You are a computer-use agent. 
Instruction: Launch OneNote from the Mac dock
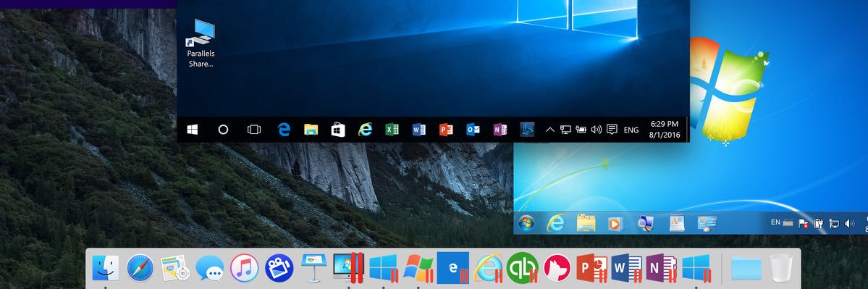coord(662,269)
